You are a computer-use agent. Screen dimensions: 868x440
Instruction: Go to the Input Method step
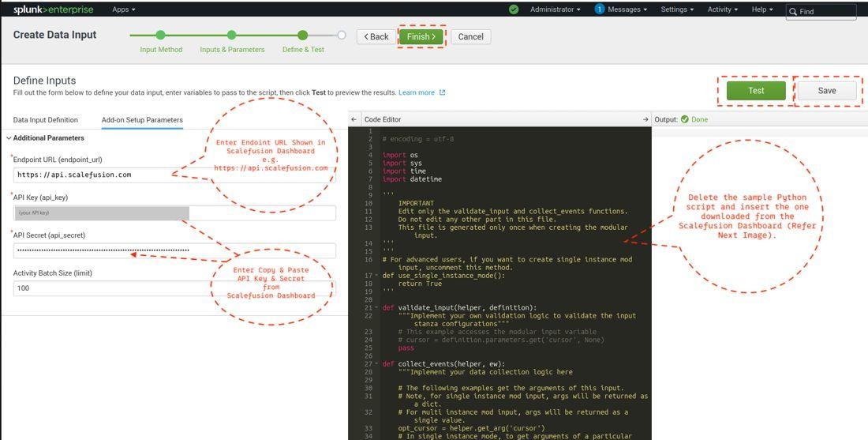point(161,49)
